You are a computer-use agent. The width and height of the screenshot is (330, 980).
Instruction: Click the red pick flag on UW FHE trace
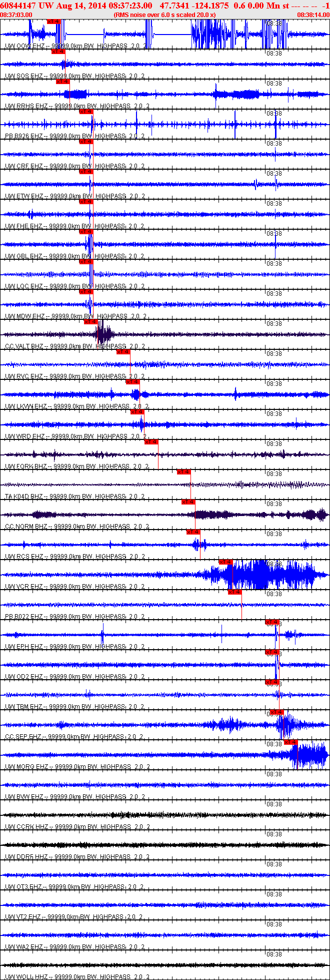click(x=86, y=202)
